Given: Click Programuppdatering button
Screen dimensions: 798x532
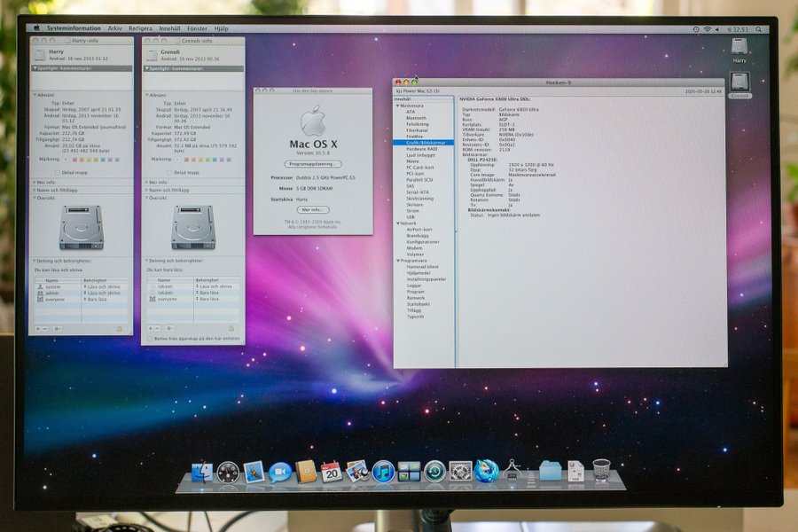Looking at the screenshot, I should point(313,164).
